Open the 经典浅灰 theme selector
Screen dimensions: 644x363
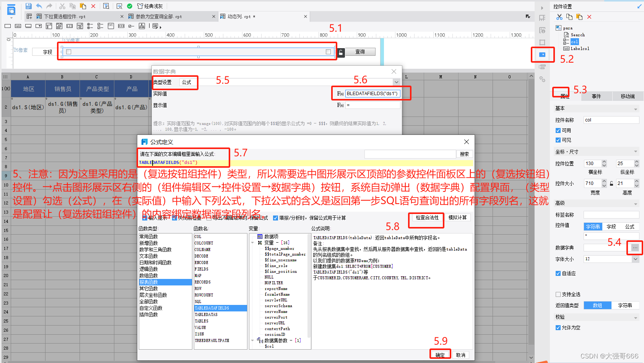click(x=150, y=6)
